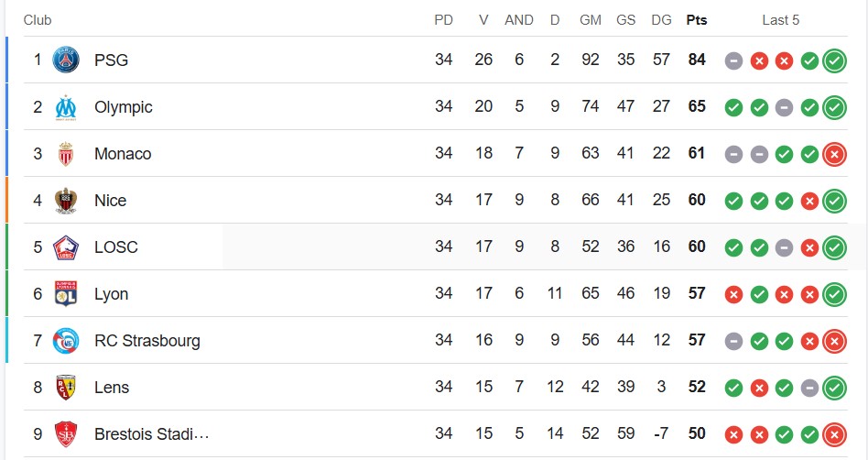Viewport: 868px width, 460px height.
Task: Click PSG's first draw result icon
Action: [x=733, y=60]
